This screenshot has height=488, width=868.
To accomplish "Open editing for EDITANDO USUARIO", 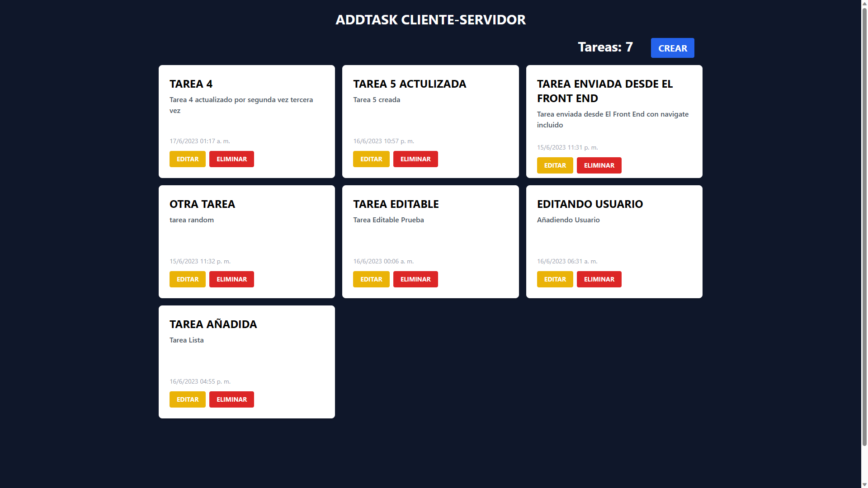I will tap(555, 279).
